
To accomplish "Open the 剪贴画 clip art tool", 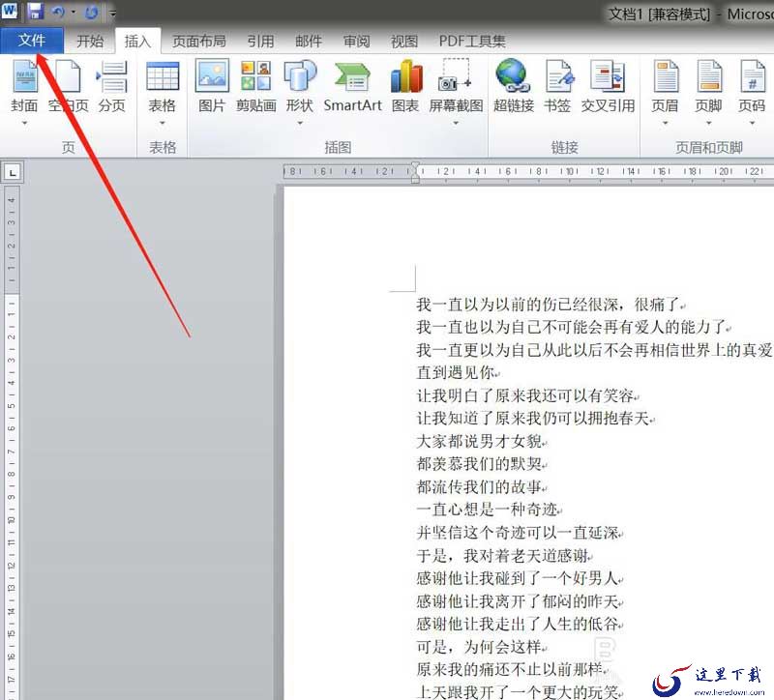I will [x=255, y=76].
